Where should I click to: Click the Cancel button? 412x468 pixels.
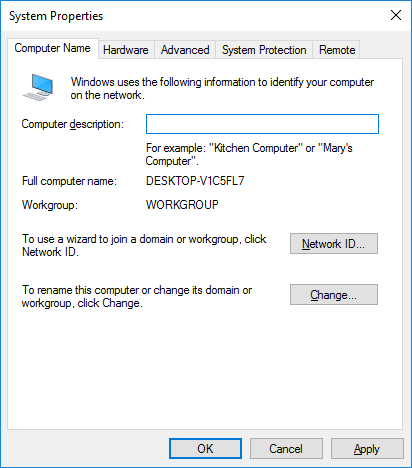(x=286, y=449)
